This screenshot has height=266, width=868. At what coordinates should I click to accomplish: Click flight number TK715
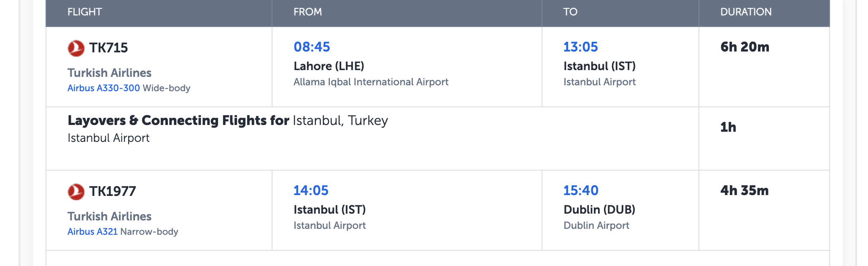click(108, 48)
